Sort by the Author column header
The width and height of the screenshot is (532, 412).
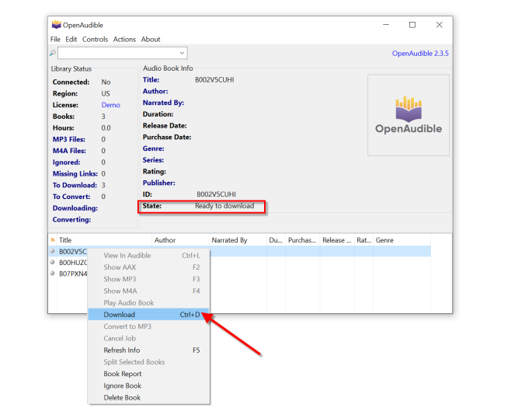click(x=180, y=240)
